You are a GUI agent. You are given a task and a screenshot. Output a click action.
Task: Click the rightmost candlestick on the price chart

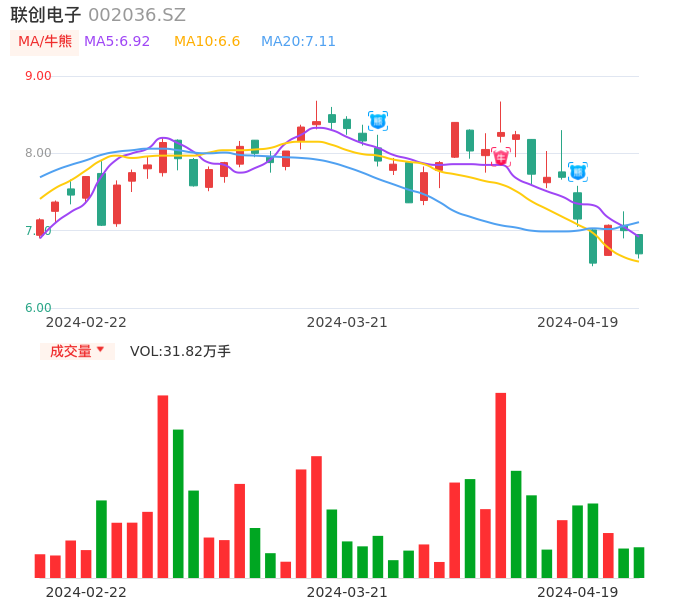pos(639,244)
